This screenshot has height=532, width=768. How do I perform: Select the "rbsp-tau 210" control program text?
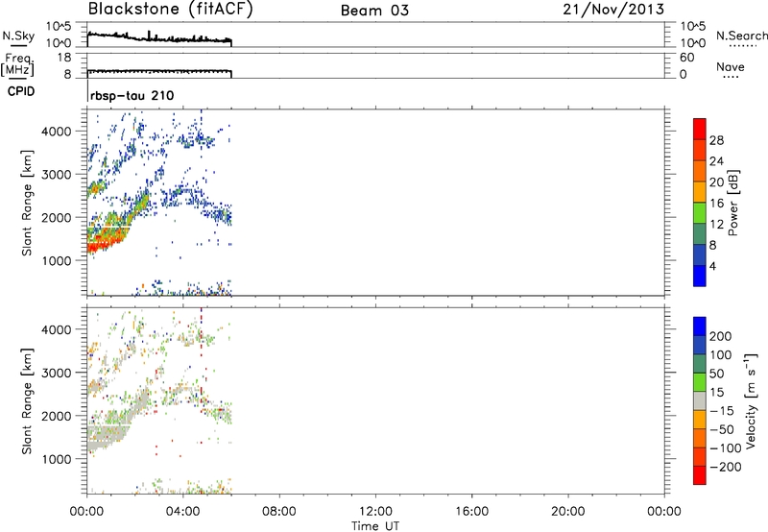pos(132,95)
